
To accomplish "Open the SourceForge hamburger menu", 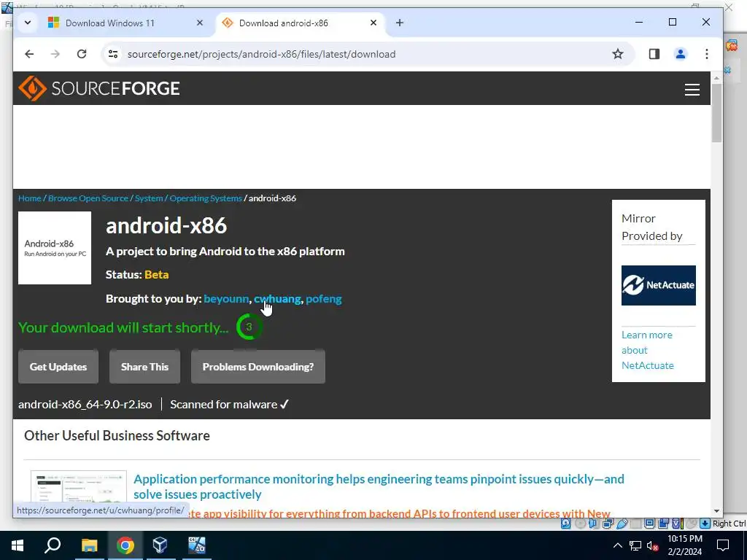I will [x=692, y=90].
